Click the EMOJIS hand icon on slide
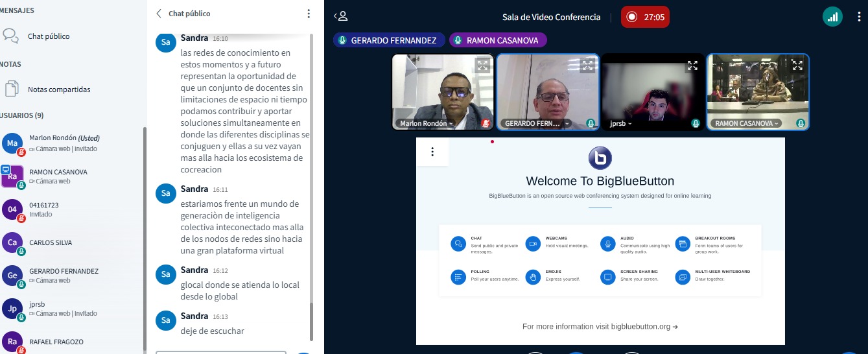 [533, 277]
